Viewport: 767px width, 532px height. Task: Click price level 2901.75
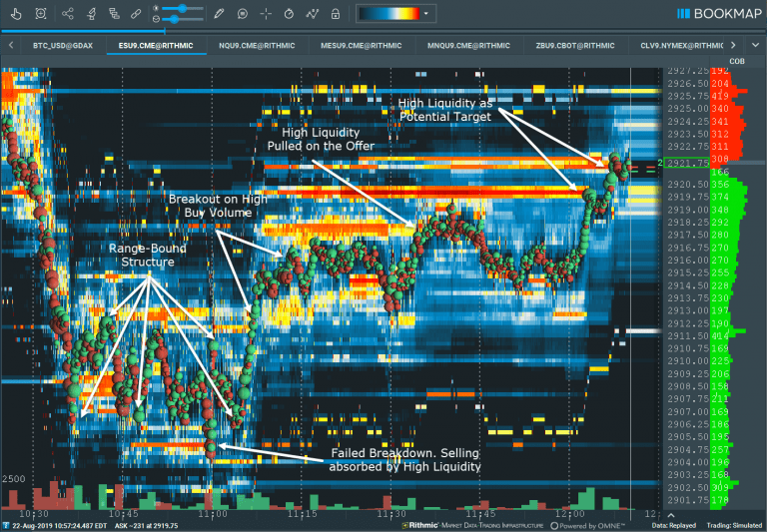pyautogui.click(x=688, y=500)
